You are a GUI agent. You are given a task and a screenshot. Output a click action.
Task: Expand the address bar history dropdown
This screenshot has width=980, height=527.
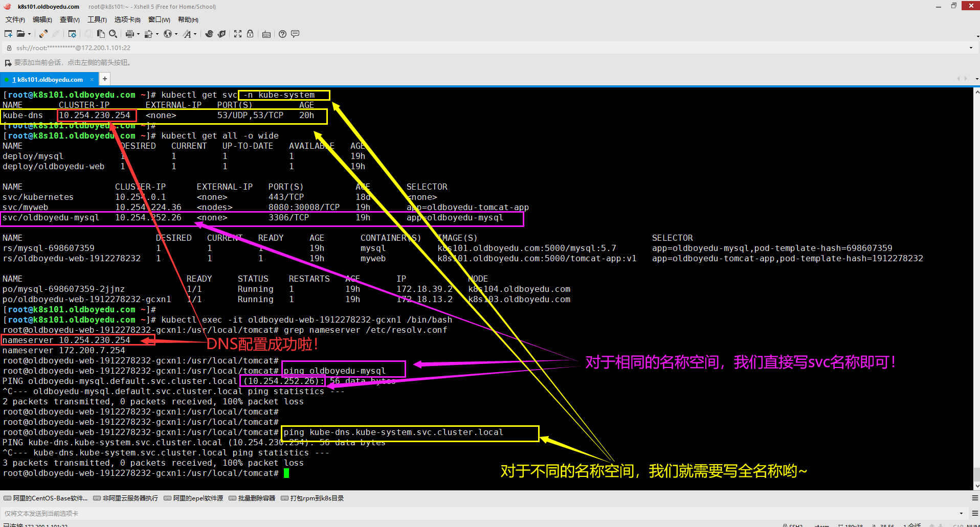pyautogui.click(x=970, y=48)
